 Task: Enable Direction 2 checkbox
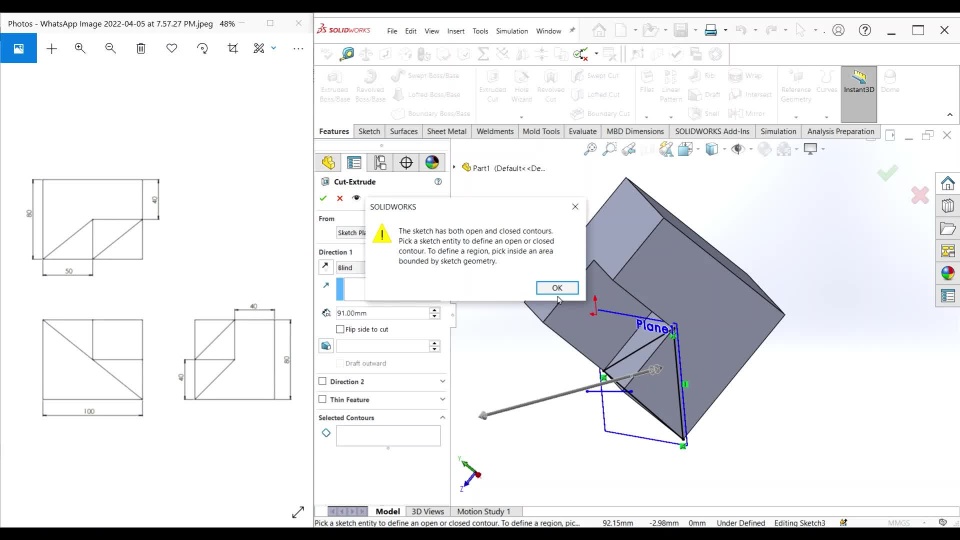coord(323,381)
